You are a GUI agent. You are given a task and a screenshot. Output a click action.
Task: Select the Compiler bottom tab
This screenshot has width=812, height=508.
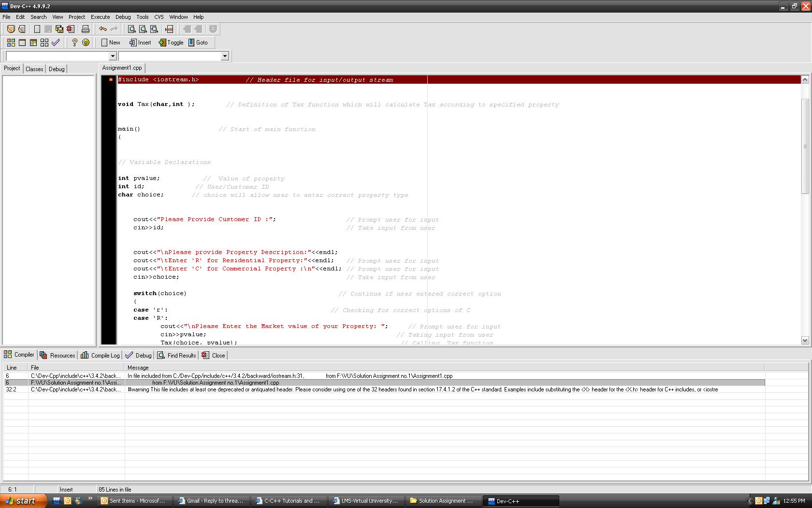click(x=19, y=355)
